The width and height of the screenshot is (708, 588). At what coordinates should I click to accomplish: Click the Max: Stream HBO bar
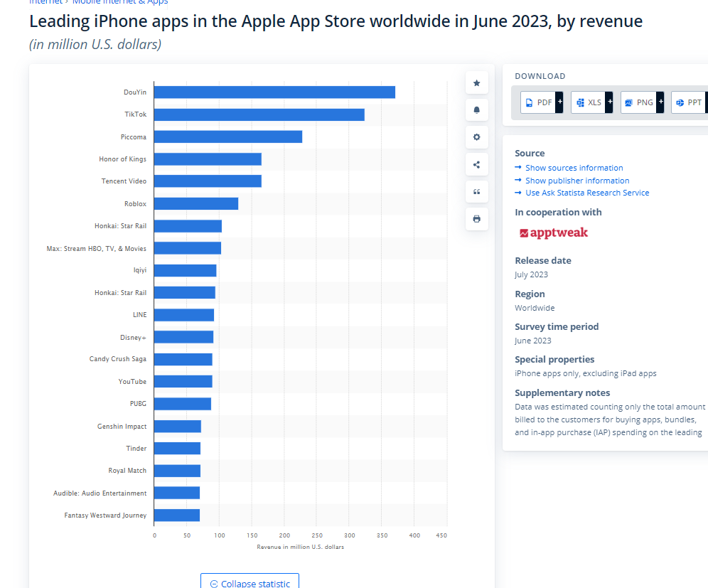188,248
